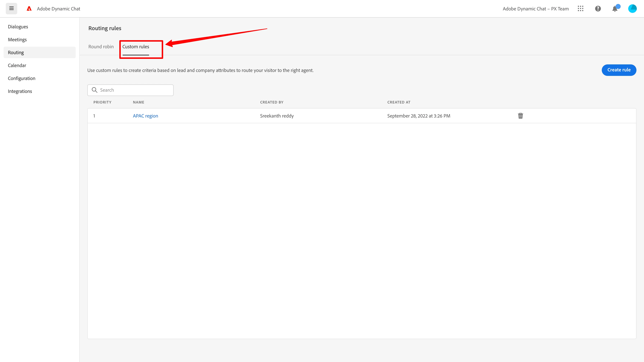Open the help question mark icon

coord(598,9)
